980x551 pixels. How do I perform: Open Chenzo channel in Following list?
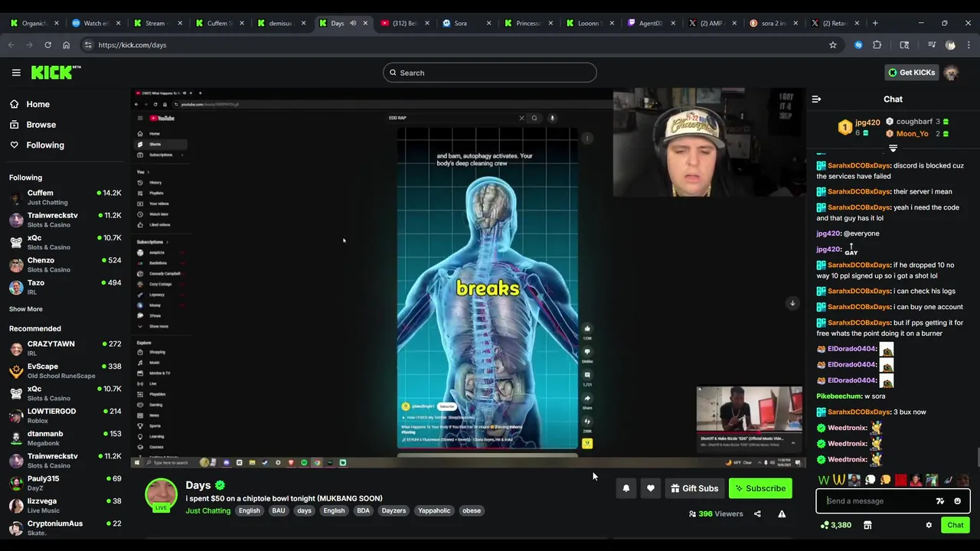coord(65,265)
